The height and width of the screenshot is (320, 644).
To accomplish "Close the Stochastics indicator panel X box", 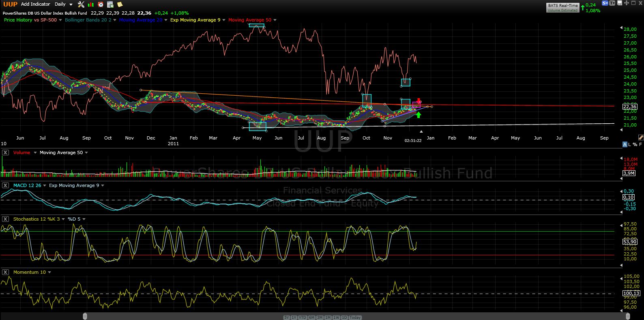I will coord(5,219).
